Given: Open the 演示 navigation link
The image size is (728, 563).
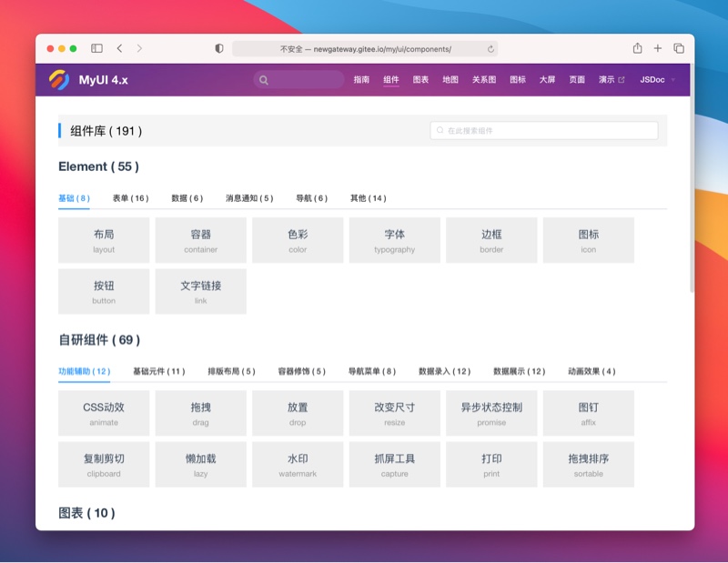Looking at the screenshot, I should [607, 79].
